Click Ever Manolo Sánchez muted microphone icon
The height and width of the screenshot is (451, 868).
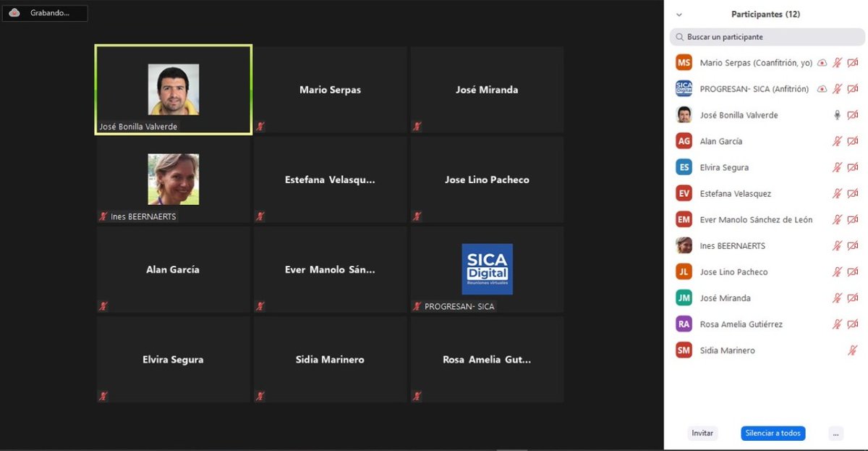838,219
